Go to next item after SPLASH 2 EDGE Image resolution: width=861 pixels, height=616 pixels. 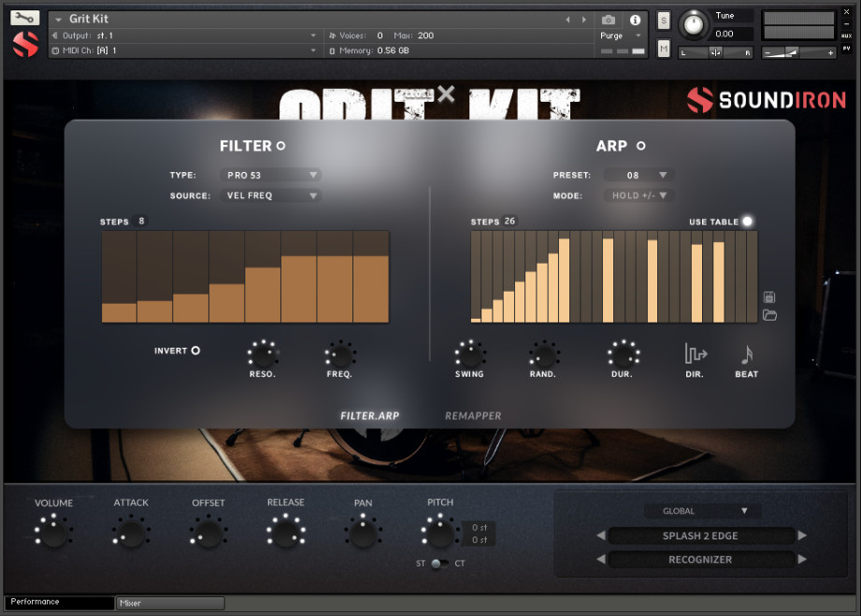click(x=802, y=536)
